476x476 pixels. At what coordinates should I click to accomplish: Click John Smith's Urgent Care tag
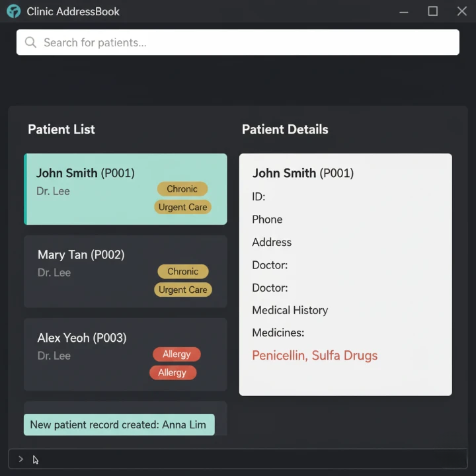tap(182, 207)
